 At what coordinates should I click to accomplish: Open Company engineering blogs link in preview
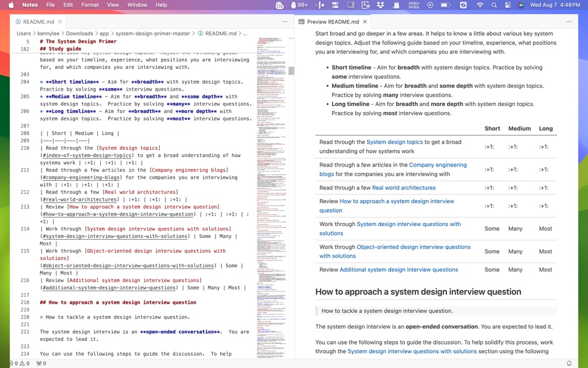click(x=393, y=169)
